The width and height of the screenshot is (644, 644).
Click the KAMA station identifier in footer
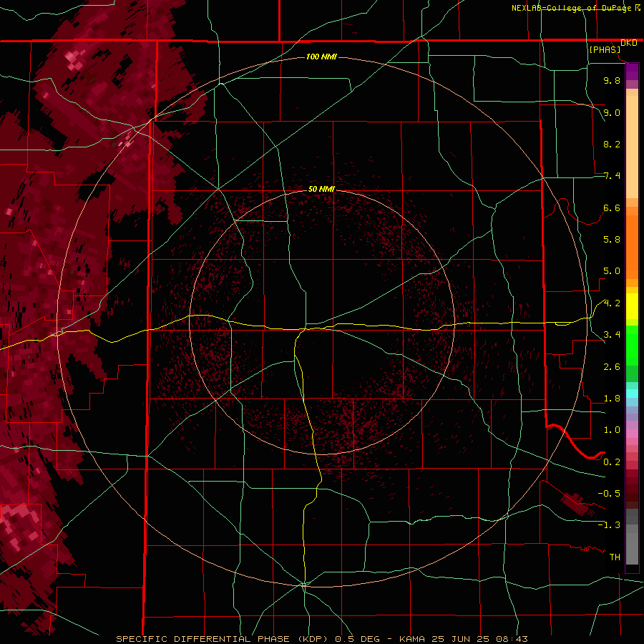click(x=414, y=639)
